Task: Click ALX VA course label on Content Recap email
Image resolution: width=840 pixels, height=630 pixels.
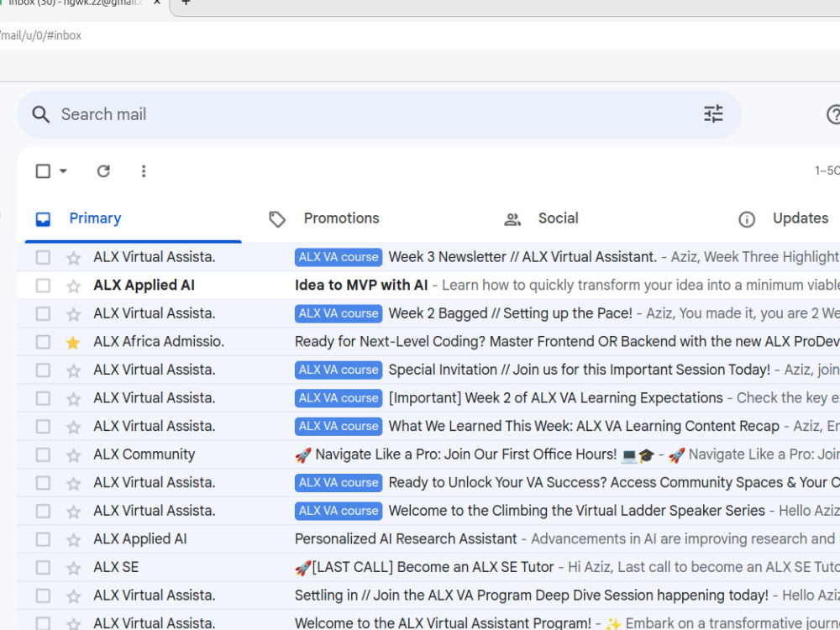Action: [x=339, y=427]
